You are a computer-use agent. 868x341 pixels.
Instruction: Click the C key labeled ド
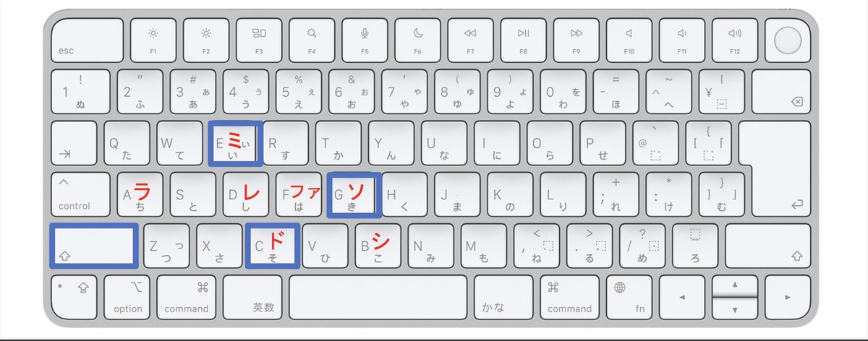point(273,245)
